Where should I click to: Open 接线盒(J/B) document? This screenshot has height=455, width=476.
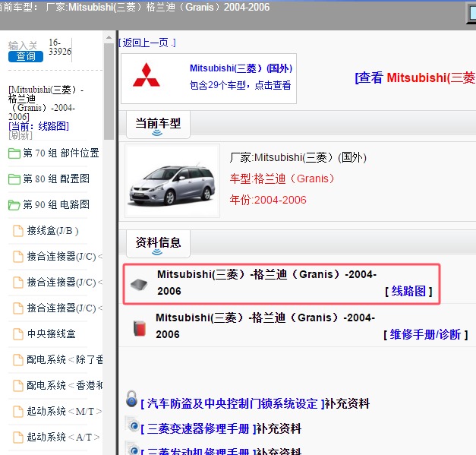[53, 231]
